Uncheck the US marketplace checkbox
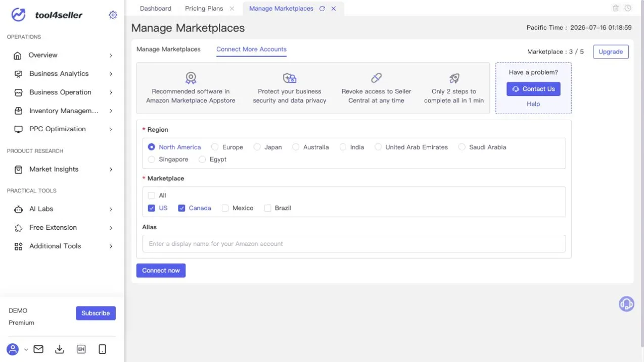The width and height of the screenshot is (644, 362). point(152,208)
